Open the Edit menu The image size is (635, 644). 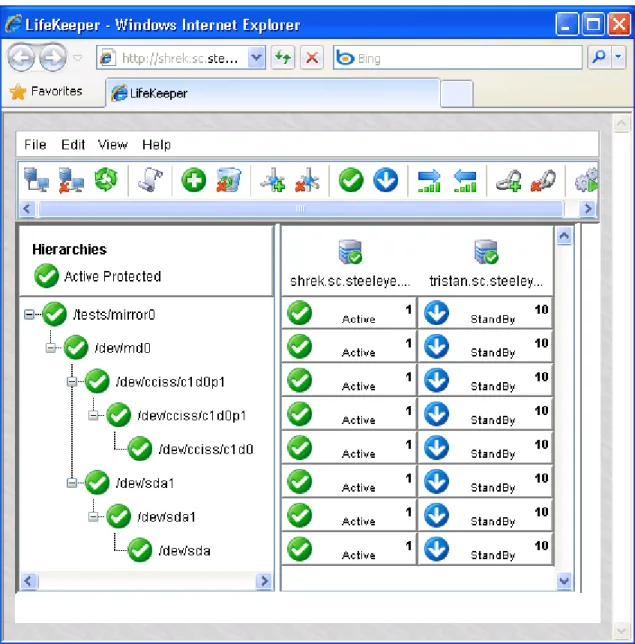tap(73, 145)
